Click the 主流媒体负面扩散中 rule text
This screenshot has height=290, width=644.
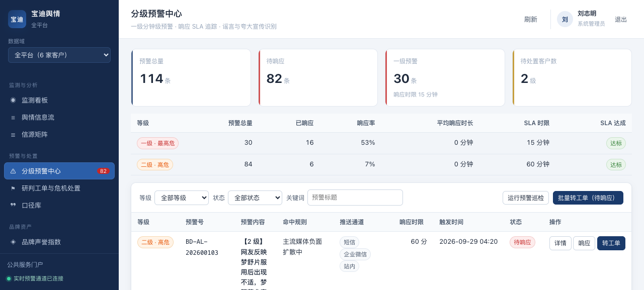[x=302, y=247]
